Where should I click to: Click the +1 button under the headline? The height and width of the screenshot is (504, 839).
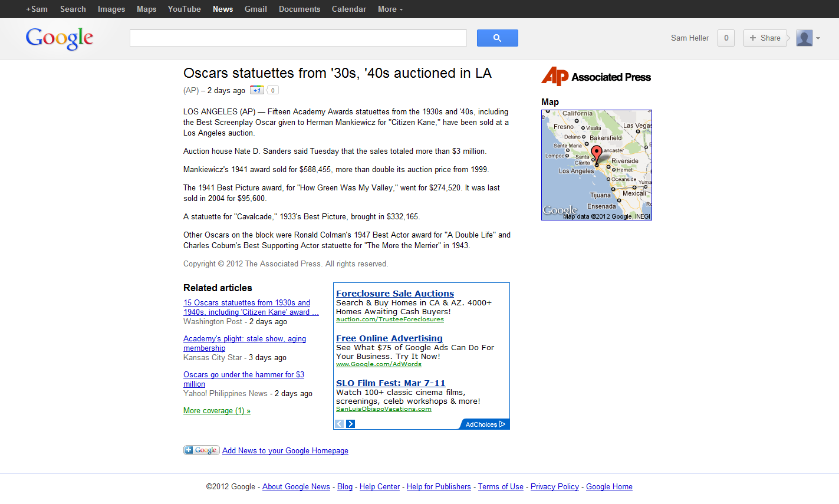tap(256, 90)
